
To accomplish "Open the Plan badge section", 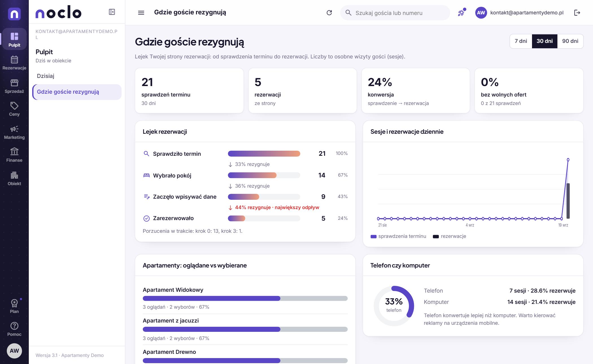I will point(14,306).
